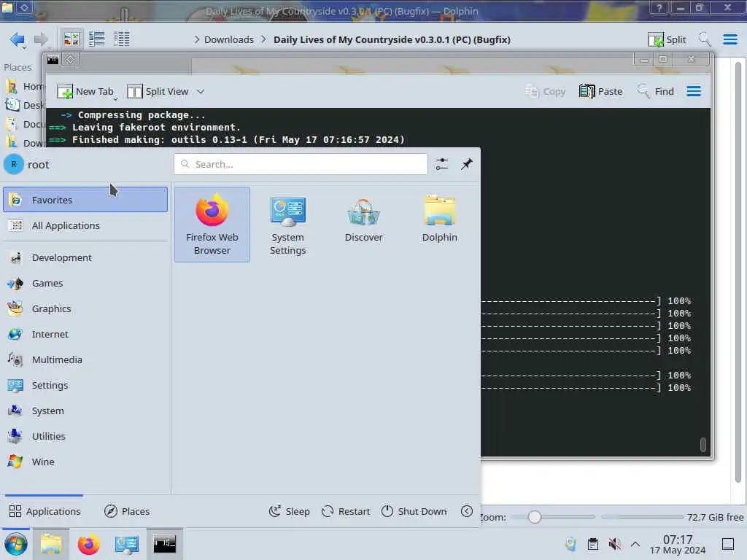Click the System Settings taskbar icon
The height and width of the screenshot is (560, 747).
click(x=127, y=544)
